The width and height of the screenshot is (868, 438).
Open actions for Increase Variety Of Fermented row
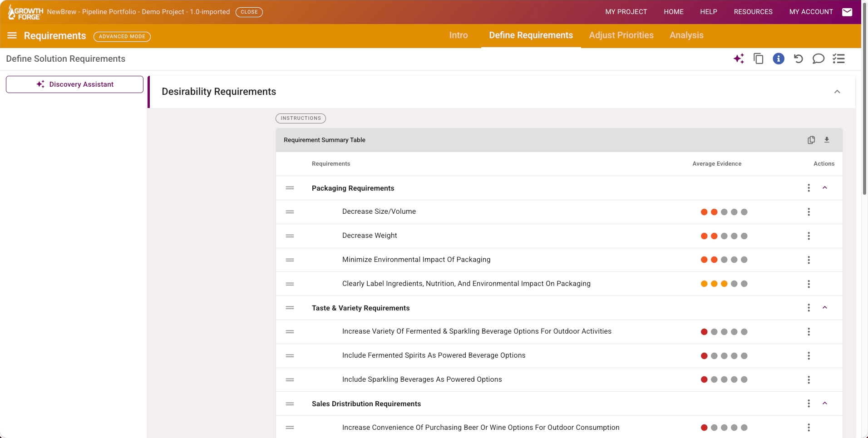(x=809, y=332)
